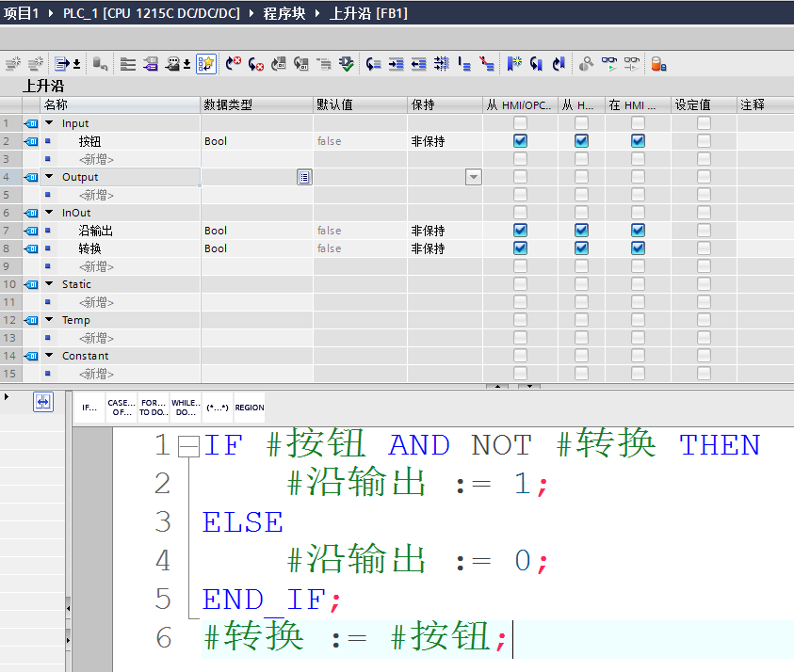Click the database lock icon in toolbar
The width and height of the screenshot is (794, 672).
click(658, 64)
